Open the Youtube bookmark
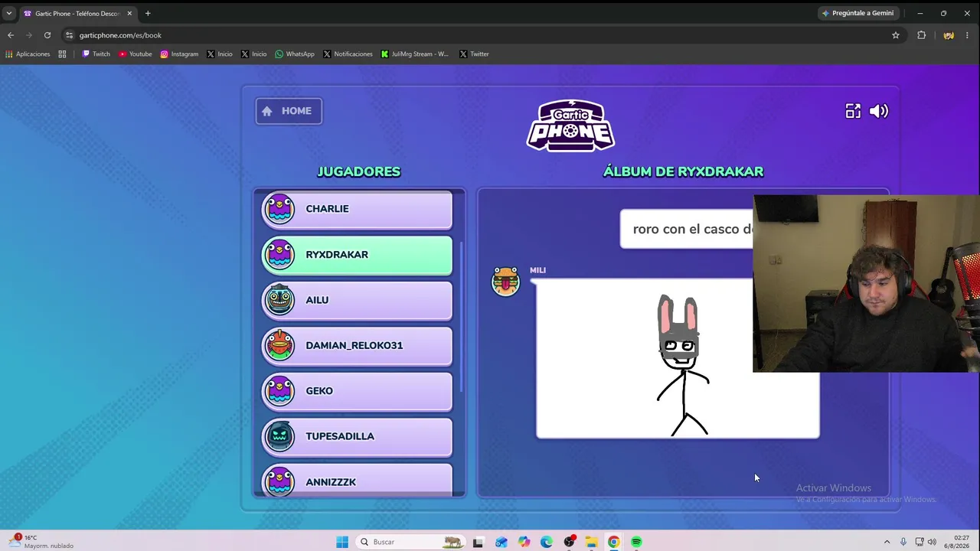This screenshot has width=980, height=551. (135, 54)
